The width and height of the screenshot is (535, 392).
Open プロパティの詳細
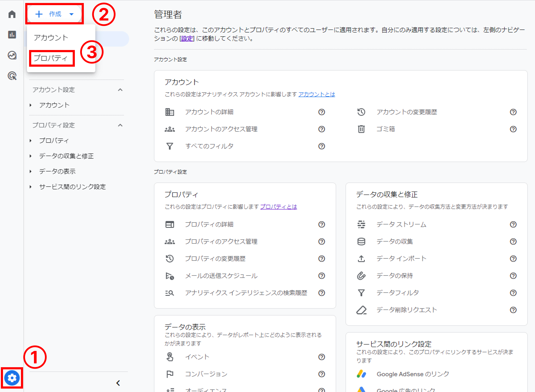tap(209, 224)
